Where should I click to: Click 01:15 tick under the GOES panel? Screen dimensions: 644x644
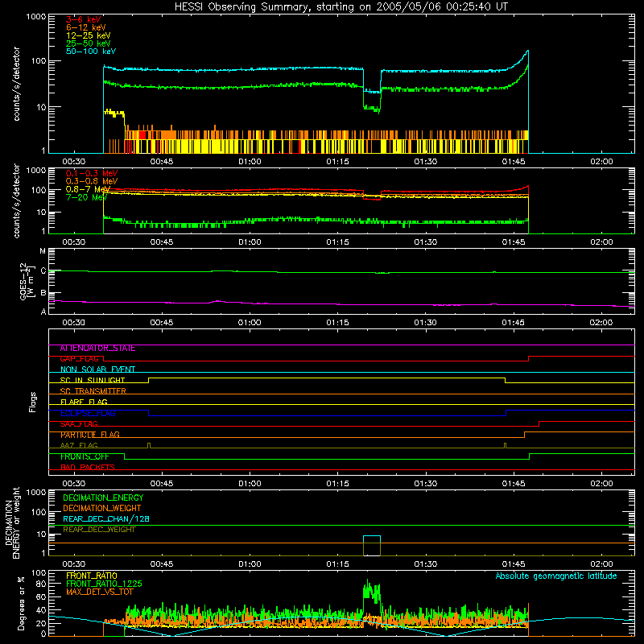(337, 323)
